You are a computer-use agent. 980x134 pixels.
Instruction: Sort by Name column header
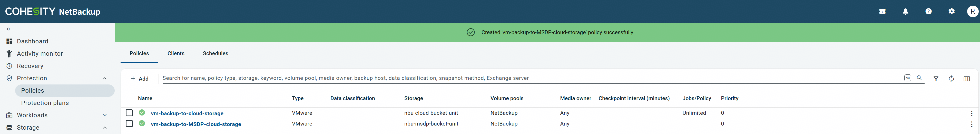145,98
